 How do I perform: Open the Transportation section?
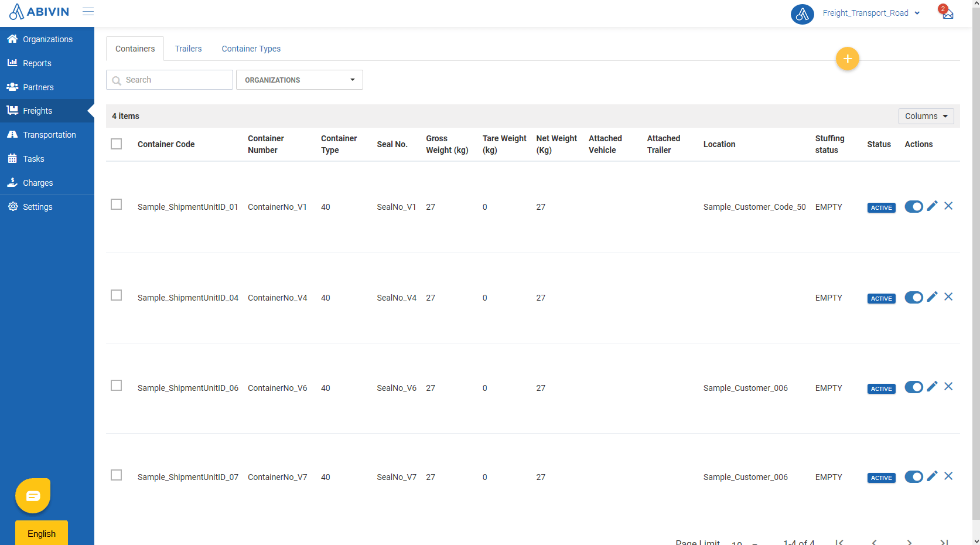point(47,134)
